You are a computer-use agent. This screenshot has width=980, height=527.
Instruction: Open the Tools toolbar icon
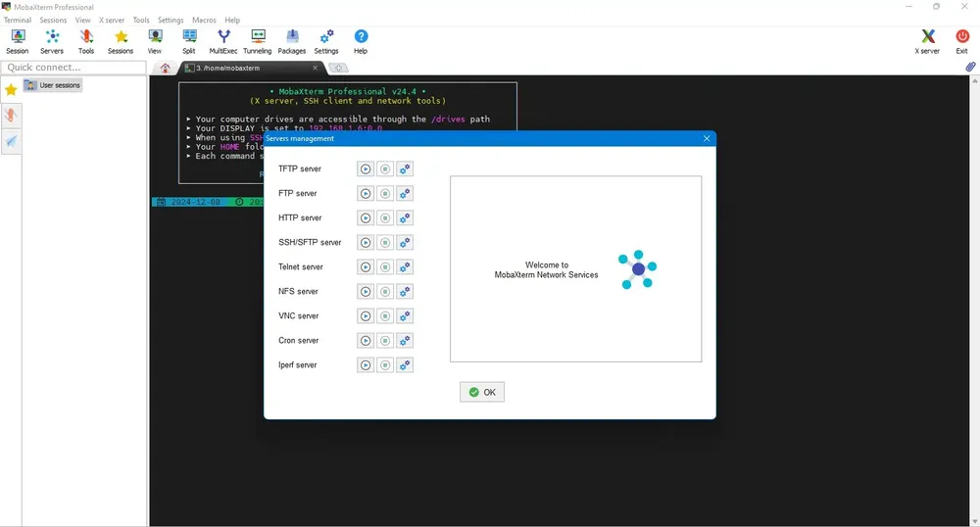tap(86, 42)
